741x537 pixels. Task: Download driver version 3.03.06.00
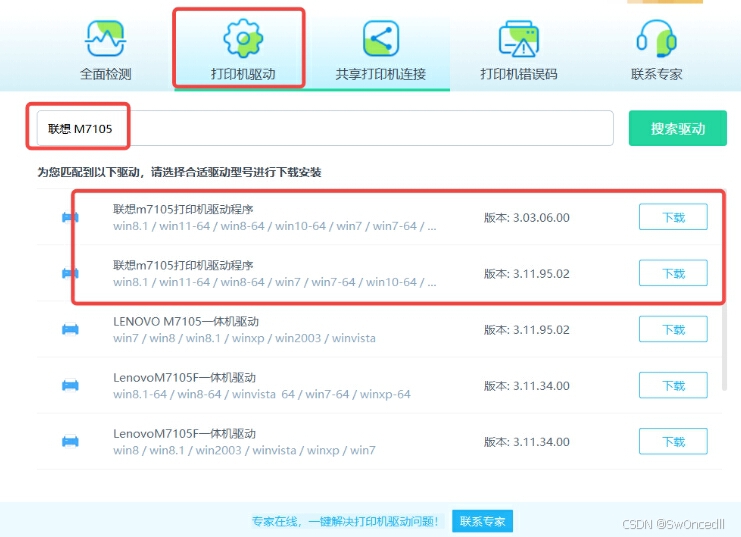673,217
